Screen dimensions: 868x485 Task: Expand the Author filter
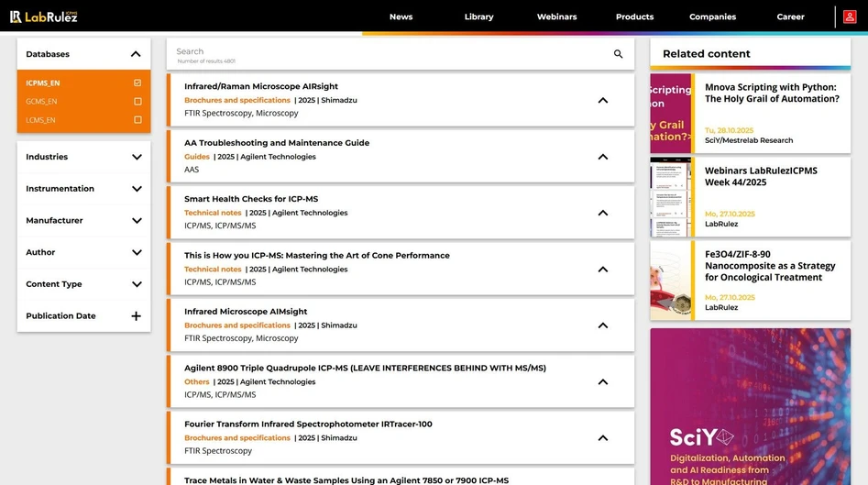pyautogui.click(x=137, y=252)
